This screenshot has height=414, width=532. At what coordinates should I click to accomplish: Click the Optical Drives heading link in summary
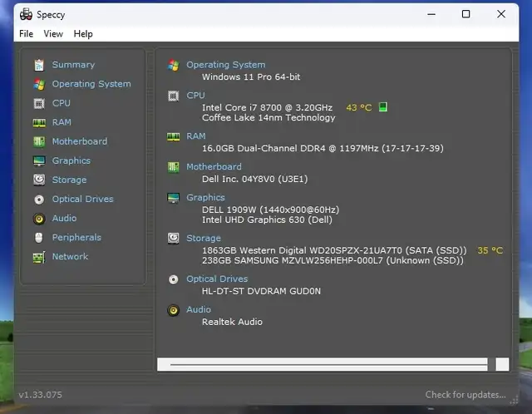[x=217, y=279]
